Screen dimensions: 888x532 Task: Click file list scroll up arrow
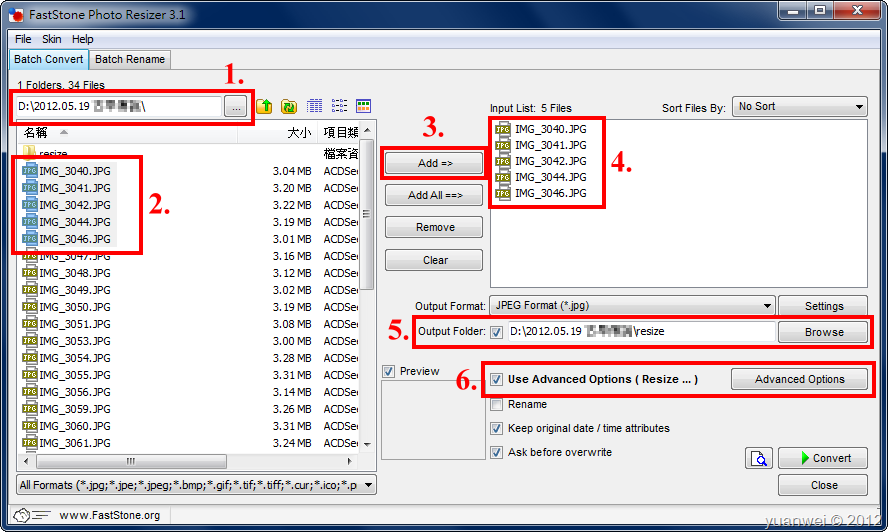pyautogui.click(x=367, y=131)
